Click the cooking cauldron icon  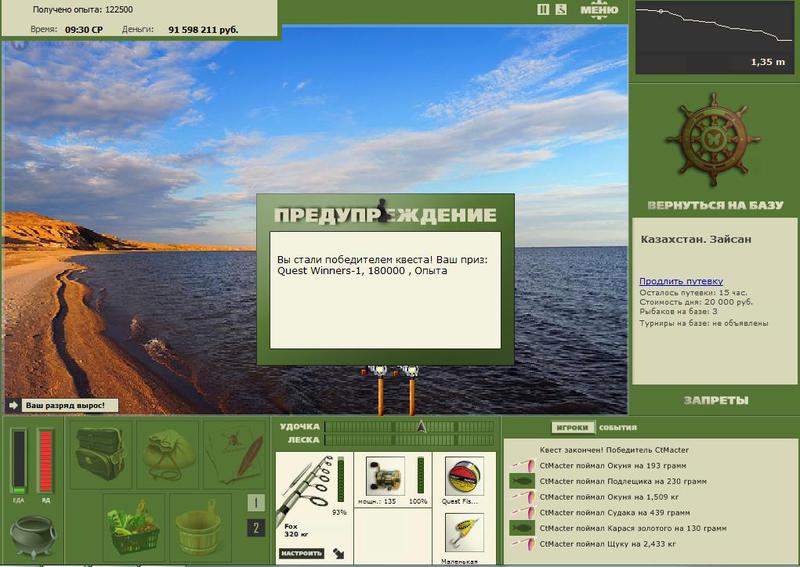(32, 536)
